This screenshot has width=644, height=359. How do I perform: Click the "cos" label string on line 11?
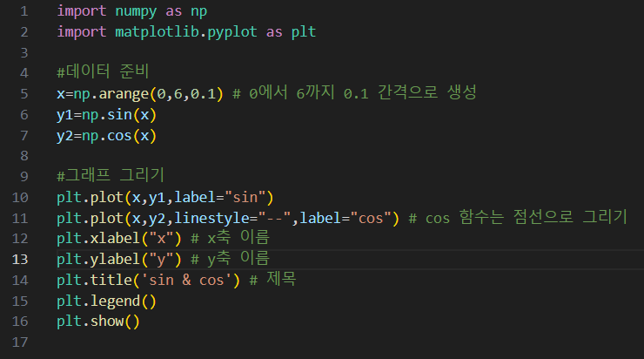(371, 219)
